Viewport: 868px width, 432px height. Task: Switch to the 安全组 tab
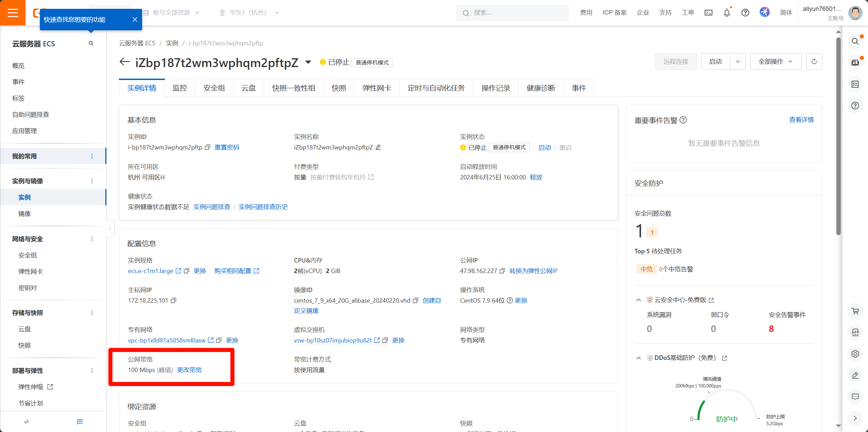214,88
